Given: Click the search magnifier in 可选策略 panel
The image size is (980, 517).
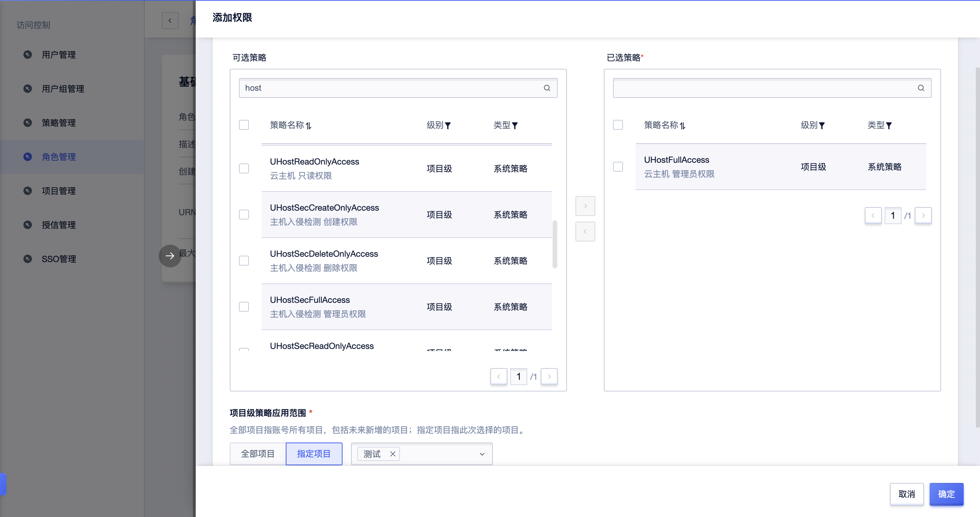Looking at the screenshot, I should [x=547, y=88].
